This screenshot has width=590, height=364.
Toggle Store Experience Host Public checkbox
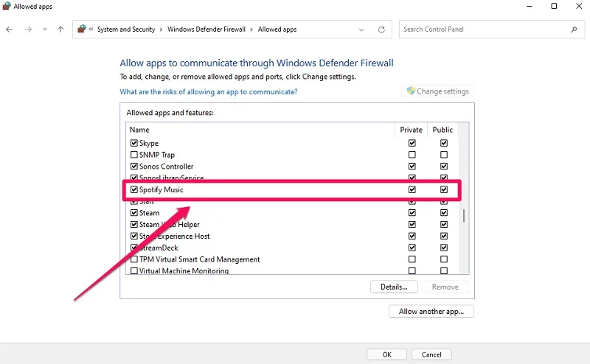[x=444, y=236]
